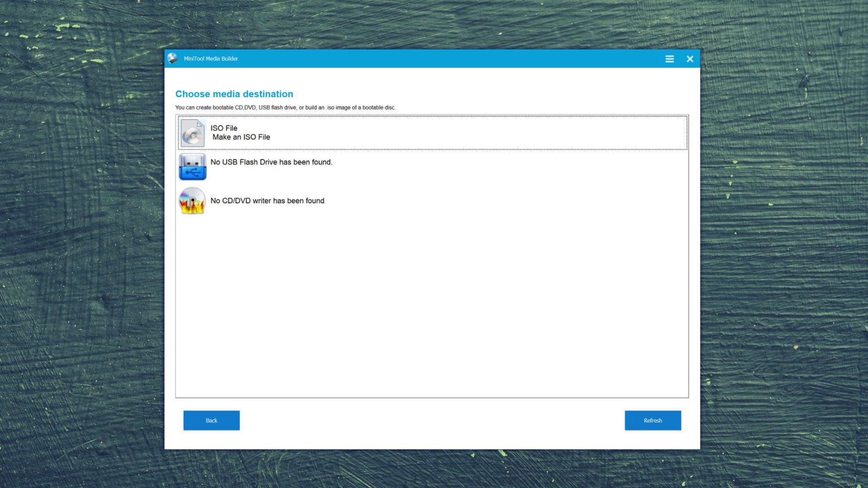The height and width of the screenshot is (488, 868).
Task: Click the Refresh button
Action: 653,420
